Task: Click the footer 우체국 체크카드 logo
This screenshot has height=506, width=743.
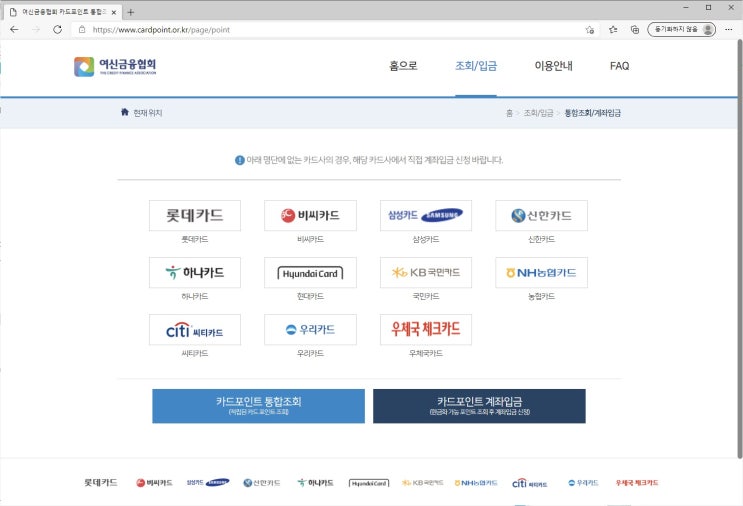Action: coord(637,483)
